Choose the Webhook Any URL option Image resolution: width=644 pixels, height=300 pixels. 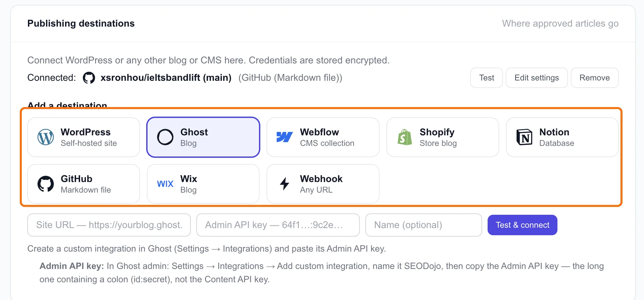[x=323, y=184]
